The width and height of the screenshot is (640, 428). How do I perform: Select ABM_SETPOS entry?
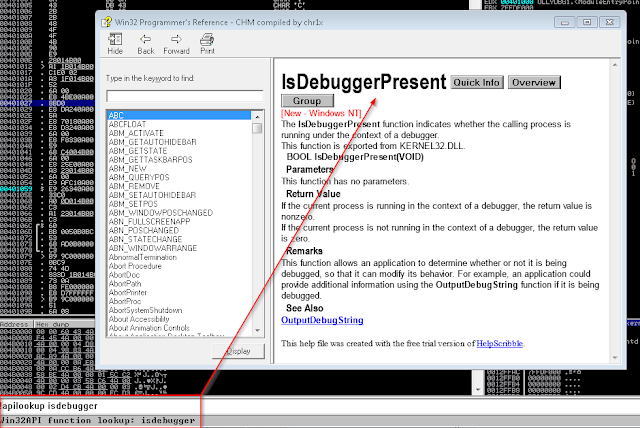133,204
